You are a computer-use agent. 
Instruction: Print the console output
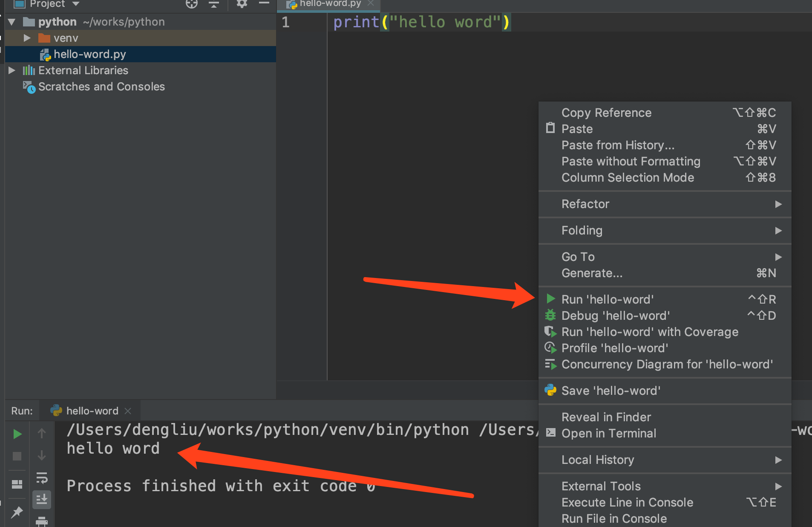click(41, 522)
